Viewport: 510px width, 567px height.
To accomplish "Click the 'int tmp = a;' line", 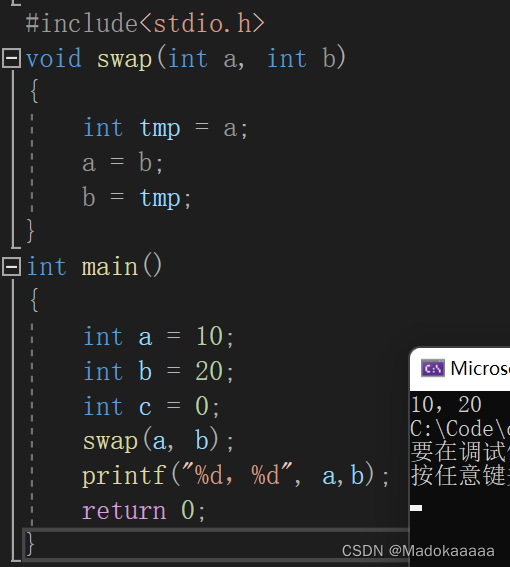I will point(166,128).
